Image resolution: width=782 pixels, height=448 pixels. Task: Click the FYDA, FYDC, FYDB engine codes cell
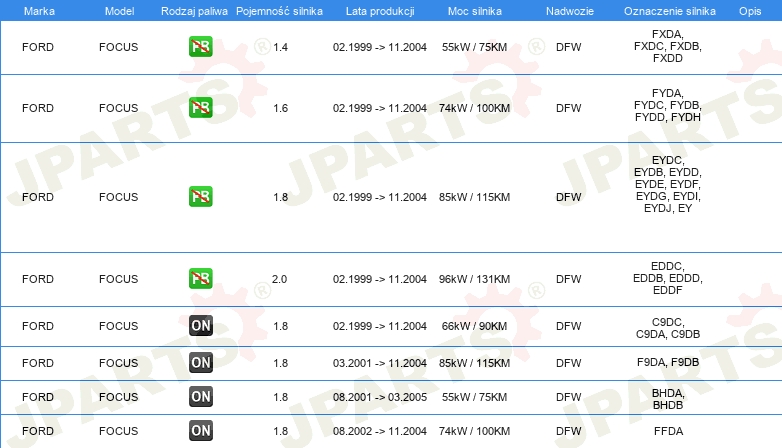coord(668,105)
